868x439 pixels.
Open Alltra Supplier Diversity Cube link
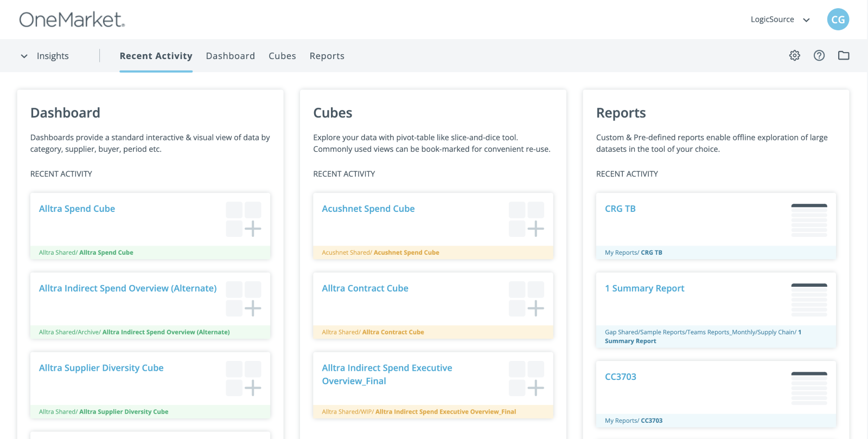pyautogui.click(x=101, y=368)
